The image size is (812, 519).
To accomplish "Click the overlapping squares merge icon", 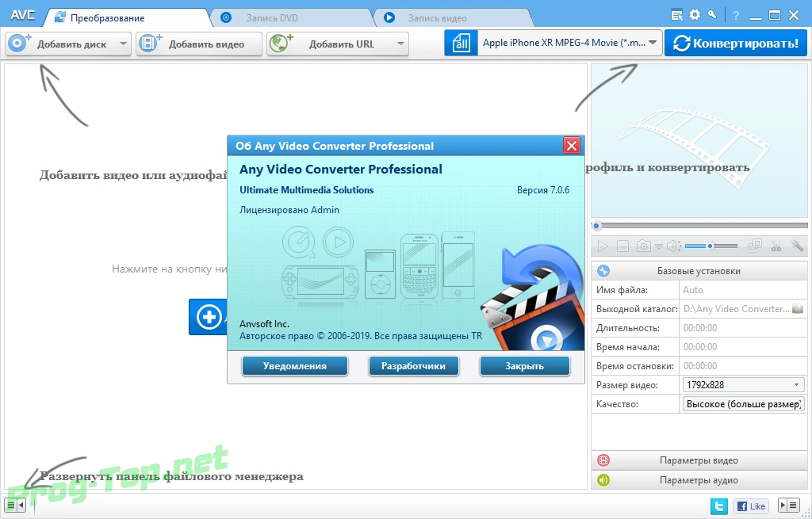I will click(x=755, y=246).
